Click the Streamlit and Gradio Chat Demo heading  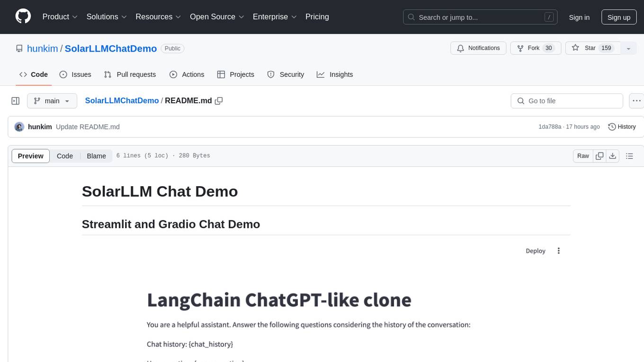tap(171, 224)
